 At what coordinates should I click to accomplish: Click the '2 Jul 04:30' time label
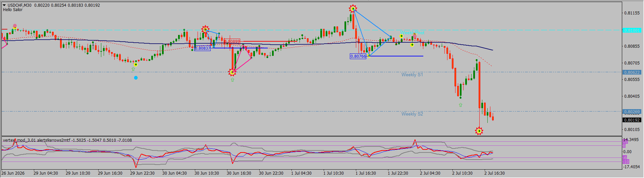point(430,173)
